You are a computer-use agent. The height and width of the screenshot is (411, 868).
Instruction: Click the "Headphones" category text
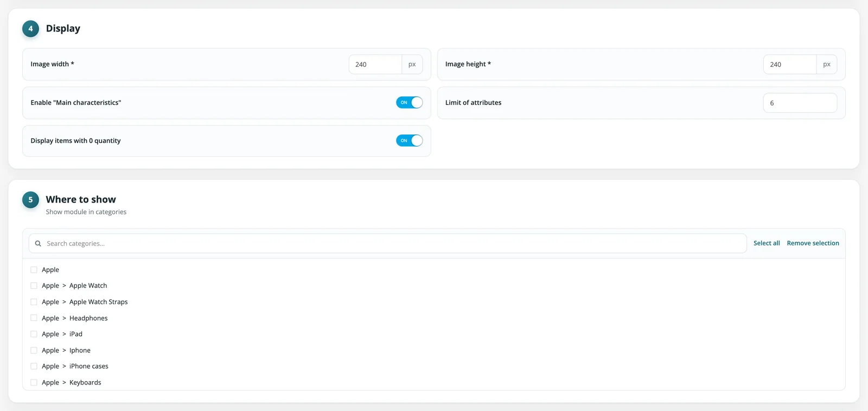pos(88,318)
